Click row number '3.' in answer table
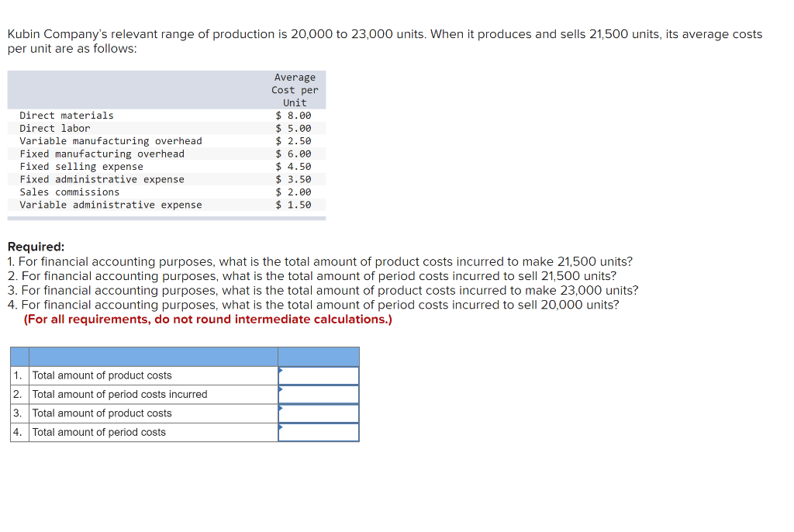 point(19,413)
